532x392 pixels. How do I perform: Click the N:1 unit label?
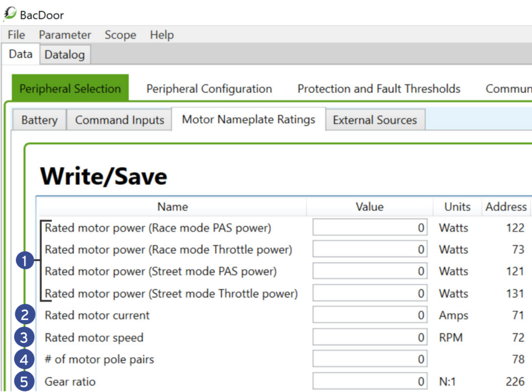tap(447, 381)
